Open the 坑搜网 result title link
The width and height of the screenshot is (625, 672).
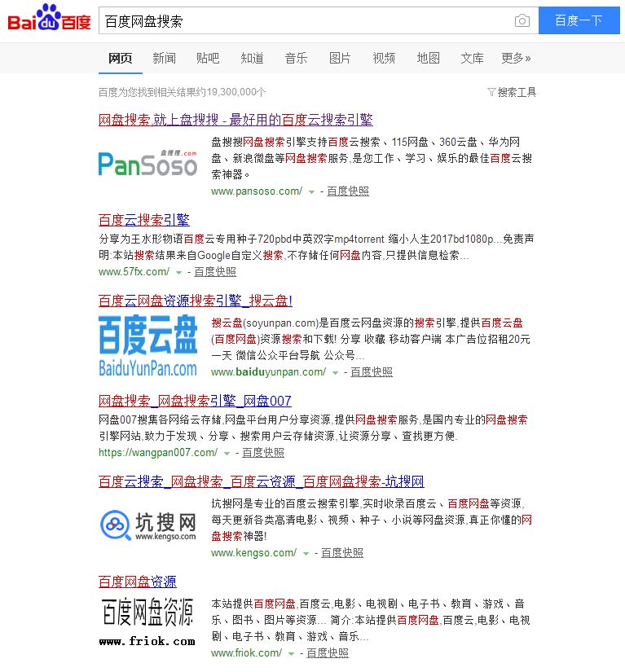point(262,481)
